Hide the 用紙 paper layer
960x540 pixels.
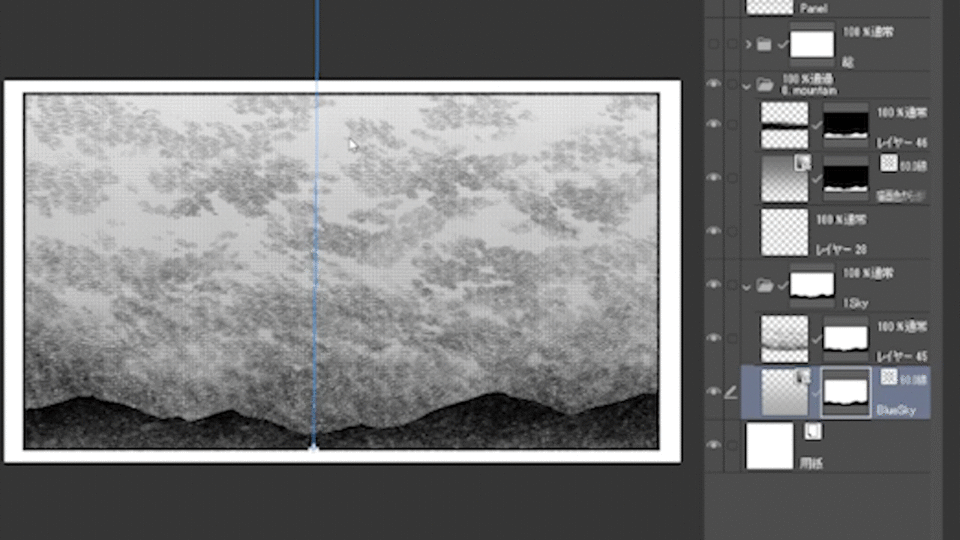tap(713, 445)
